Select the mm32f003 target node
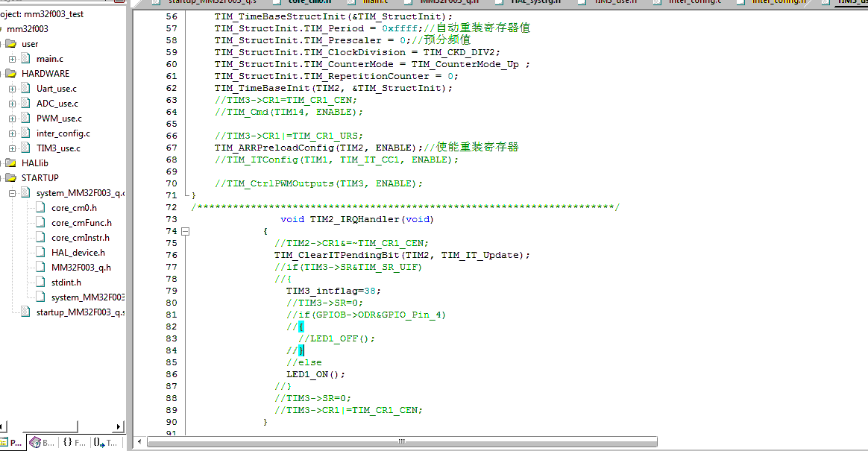Viewport: 868px width, 451px height. (x=27, y=29)
